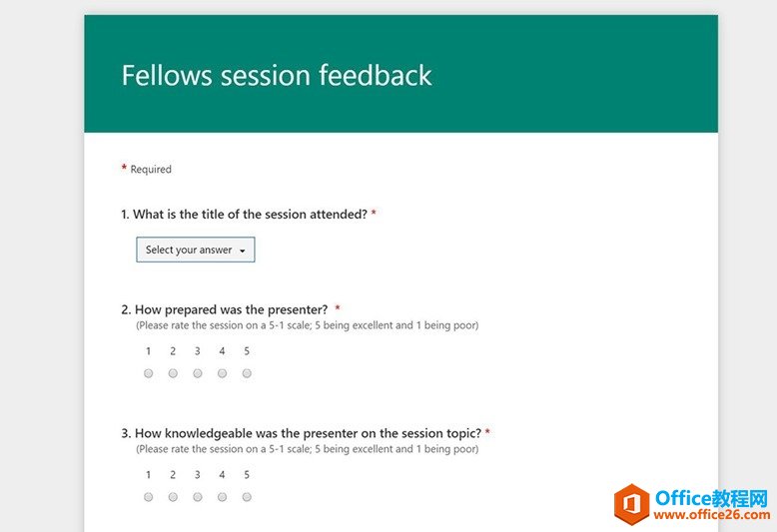Viewport: 777px width, 532px height.
Task: Click the 'Required' note below the header
Action: (151, 170)
